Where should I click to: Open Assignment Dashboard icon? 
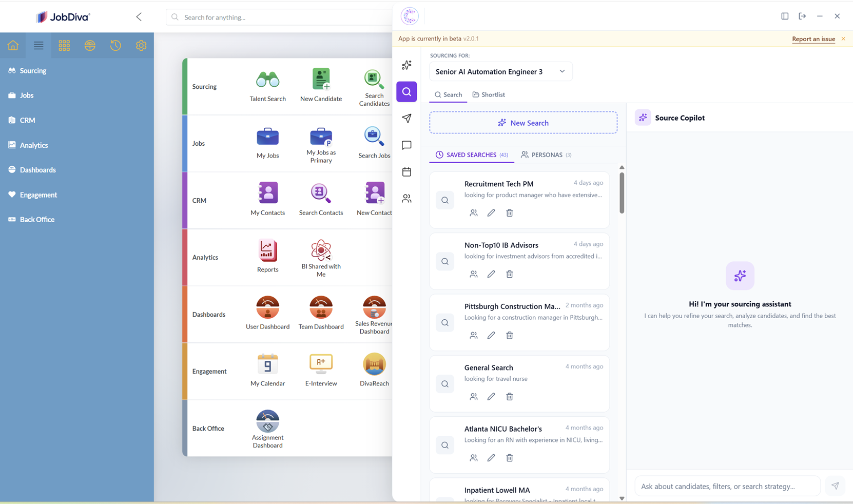coord(267,421)
